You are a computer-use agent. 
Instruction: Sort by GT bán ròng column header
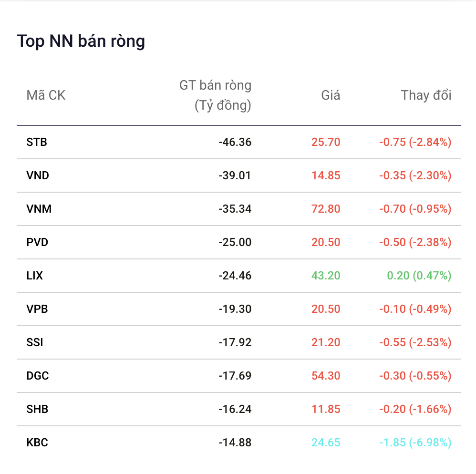coord(215,95)
